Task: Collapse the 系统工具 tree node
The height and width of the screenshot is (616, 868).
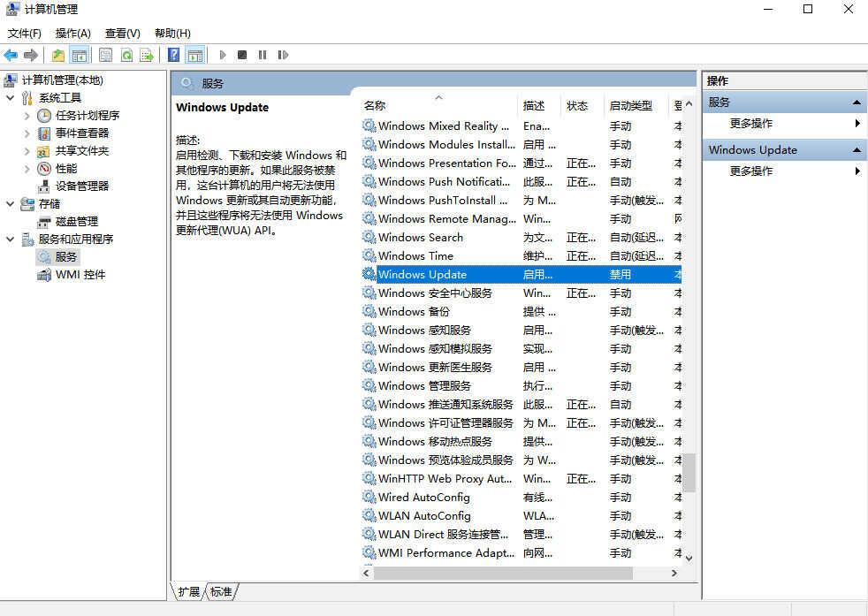Action: click(x=10, y=98)
